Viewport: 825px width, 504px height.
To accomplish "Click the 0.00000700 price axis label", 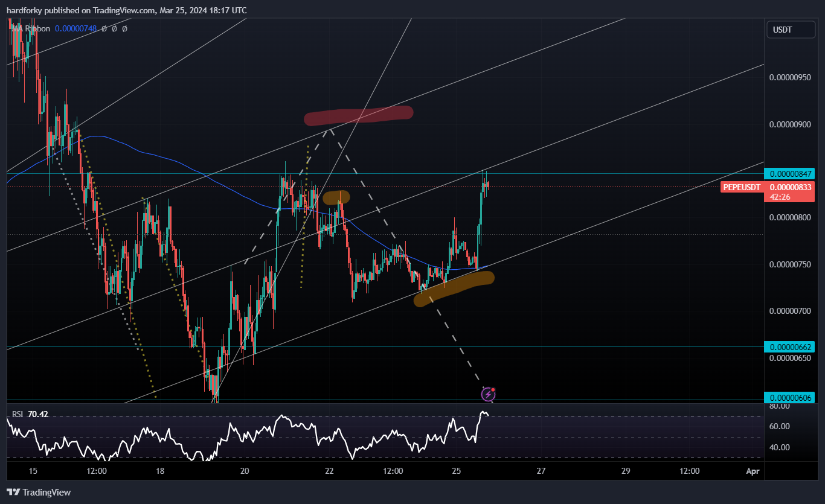I will click(x=790, y=311).
